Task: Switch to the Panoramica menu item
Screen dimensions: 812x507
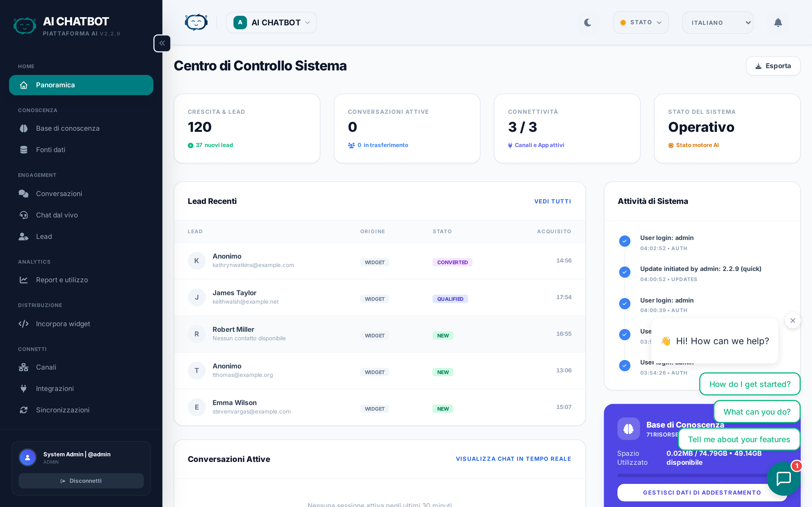Action: pos(55,85)
